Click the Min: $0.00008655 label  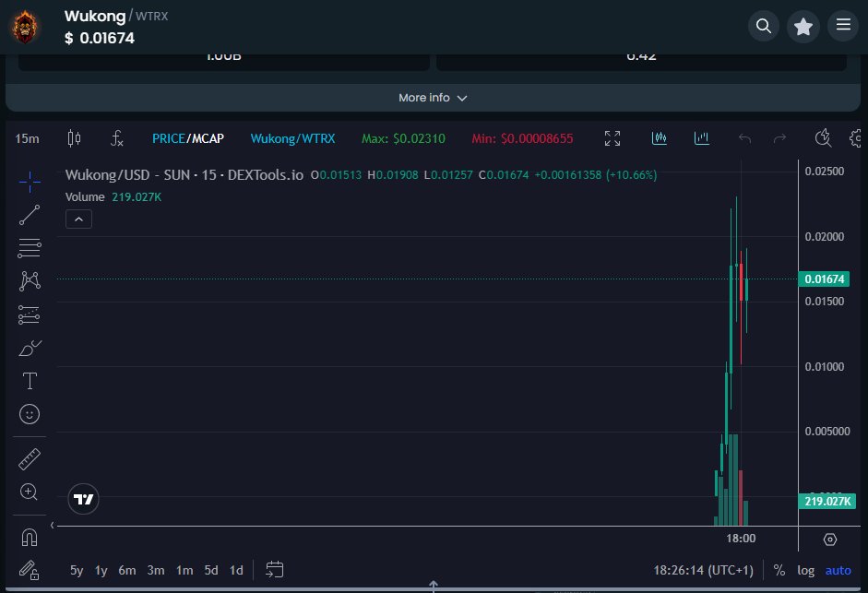pos(522,138)
